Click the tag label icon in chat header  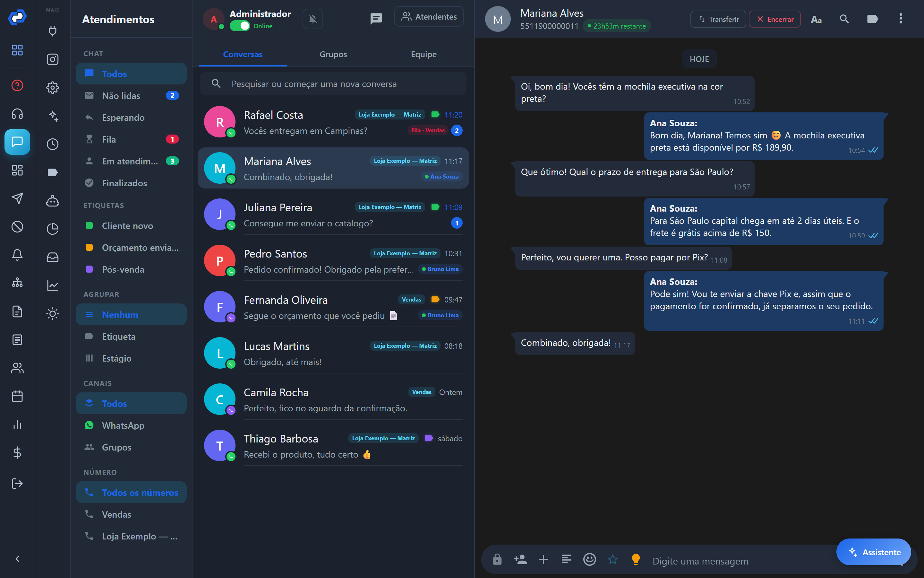872,19
